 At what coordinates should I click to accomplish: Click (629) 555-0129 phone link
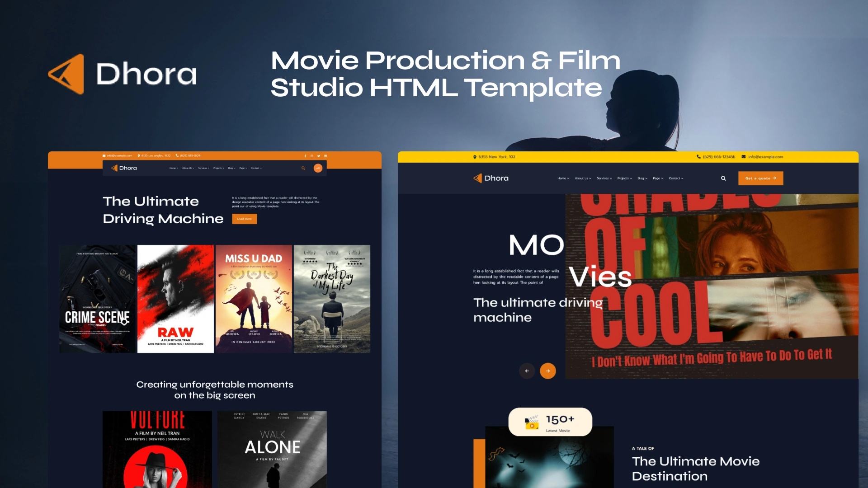[x=190, y=155]
